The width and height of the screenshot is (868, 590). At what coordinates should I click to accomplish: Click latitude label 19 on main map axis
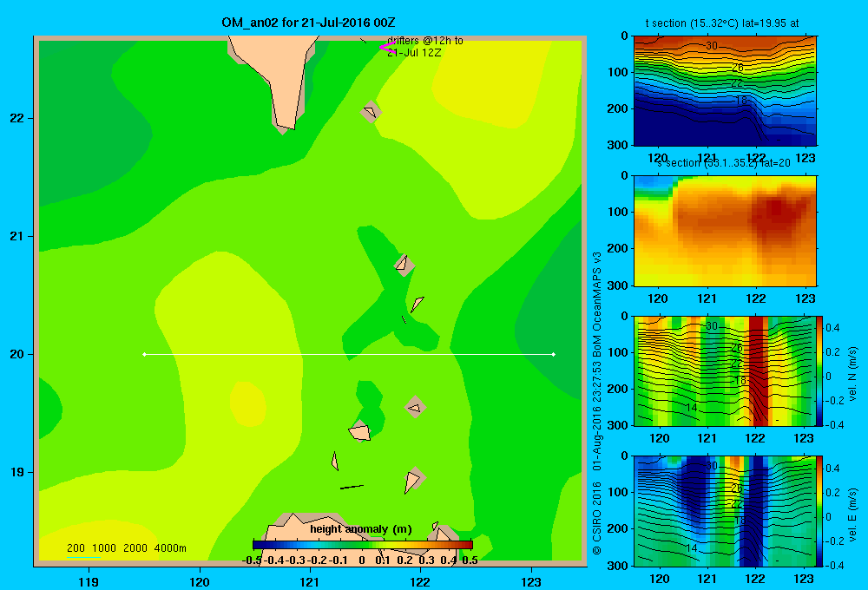click(17, 472)
